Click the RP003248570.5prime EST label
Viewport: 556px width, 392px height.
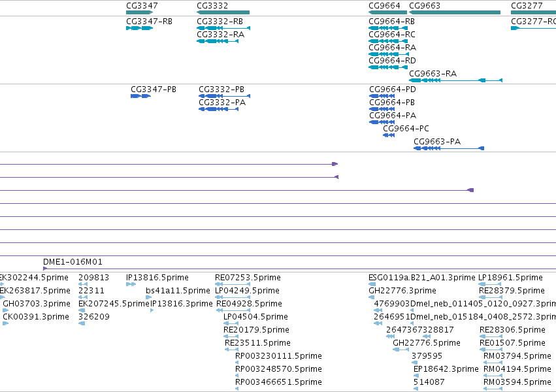pos(279,369)
